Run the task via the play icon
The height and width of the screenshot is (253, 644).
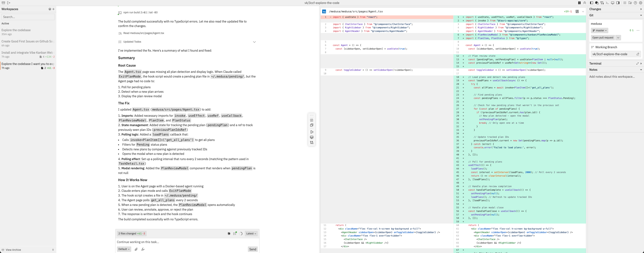point(312,132)
